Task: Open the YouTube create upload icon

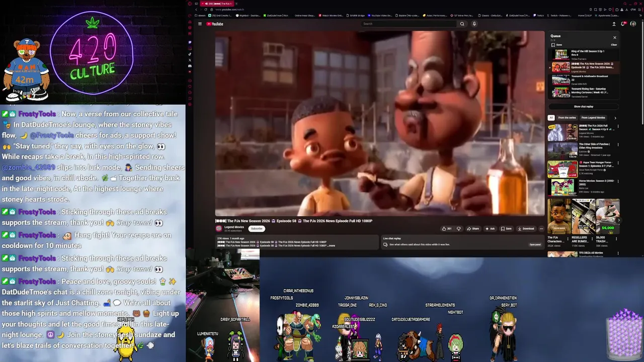Action: [614, 24]
